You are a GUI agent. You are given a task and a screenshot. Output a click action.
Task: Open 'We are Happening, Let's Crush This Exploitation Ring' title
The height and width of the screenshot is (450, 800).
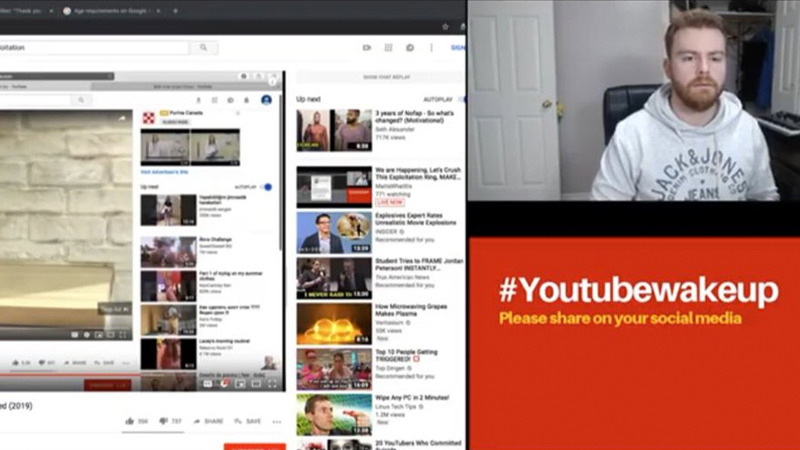point(418,173)
